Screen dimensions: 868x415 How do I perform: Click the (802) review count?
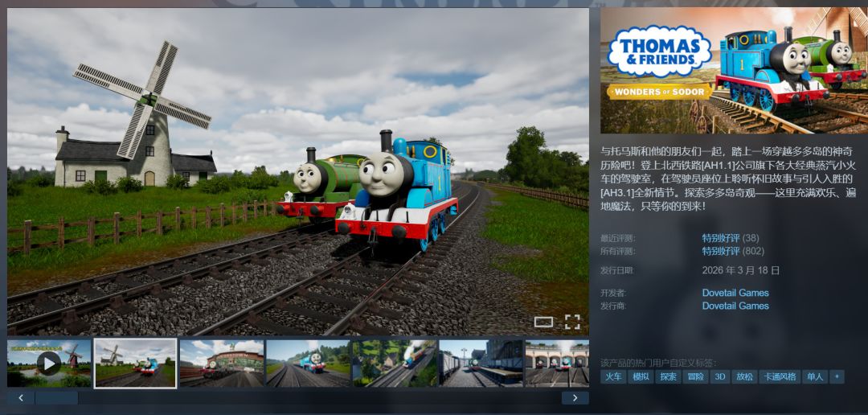coord(753,251)
